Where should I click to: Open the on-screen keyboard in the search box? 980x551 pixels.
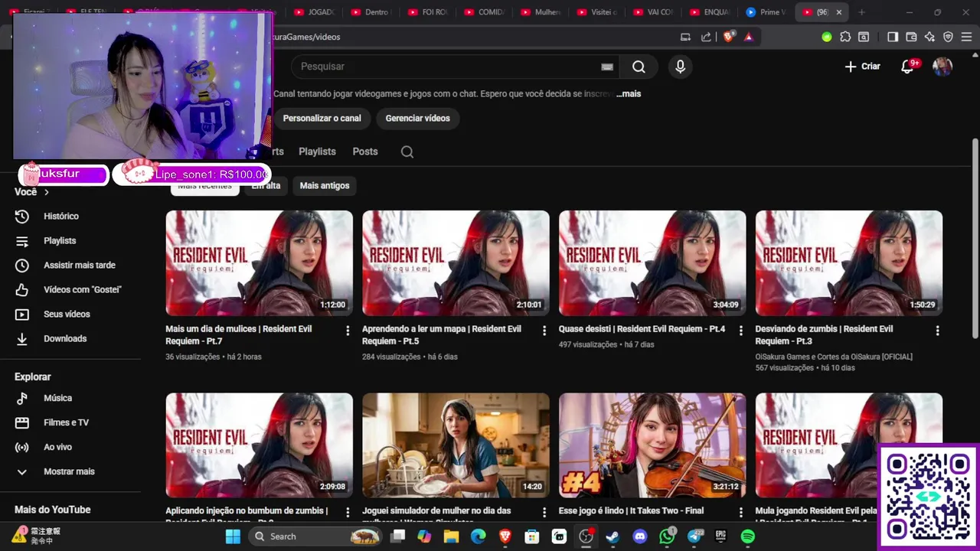[607, 67]
